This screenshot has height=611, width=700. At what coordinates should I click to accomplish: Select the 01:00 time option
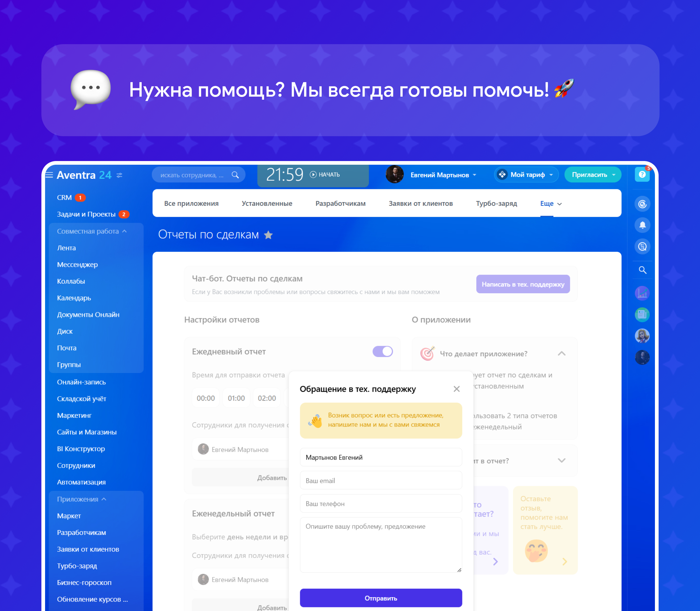pos(236,398)
